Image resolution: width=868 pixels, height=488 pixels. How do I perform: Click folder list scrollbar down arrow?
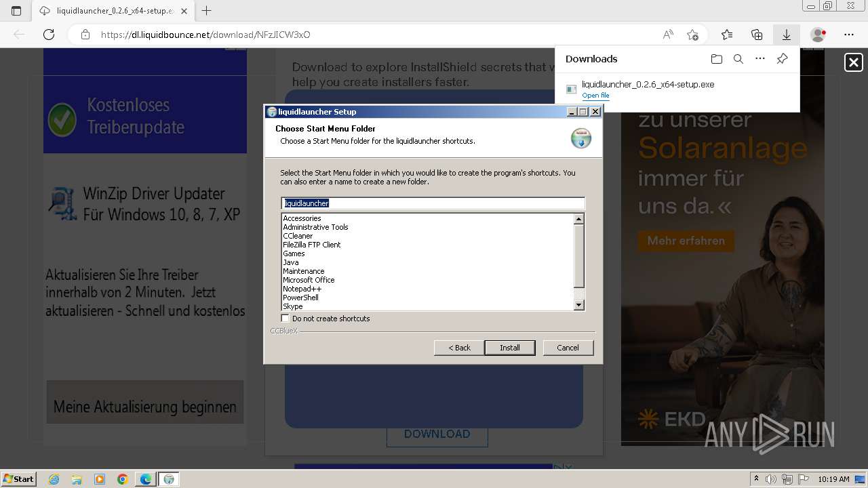click(x=579, y=305)
